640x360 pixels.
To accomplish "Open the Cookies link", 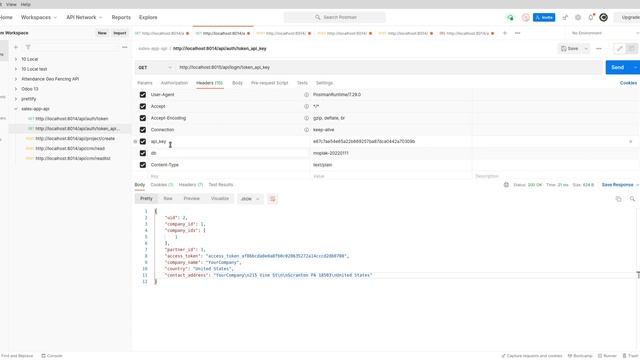I will coord(628,83).
